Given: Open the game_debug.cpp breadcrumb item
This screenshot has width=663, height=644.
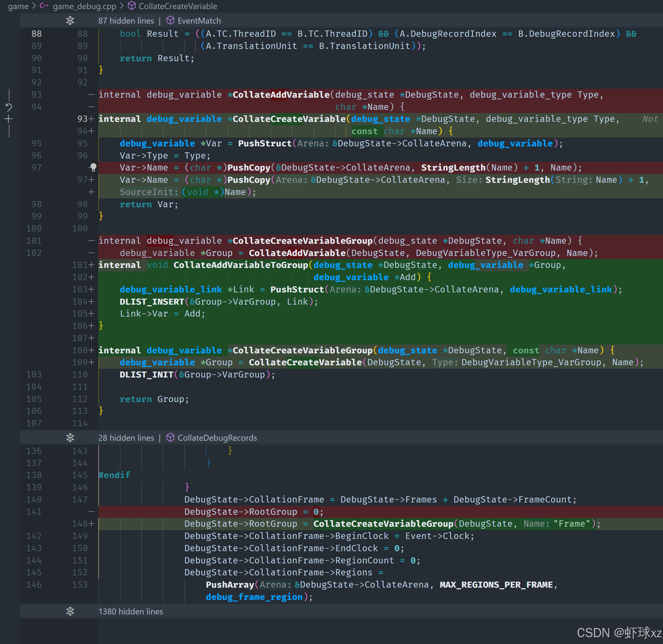Looking at the screenshot, I should click(84, 6).
